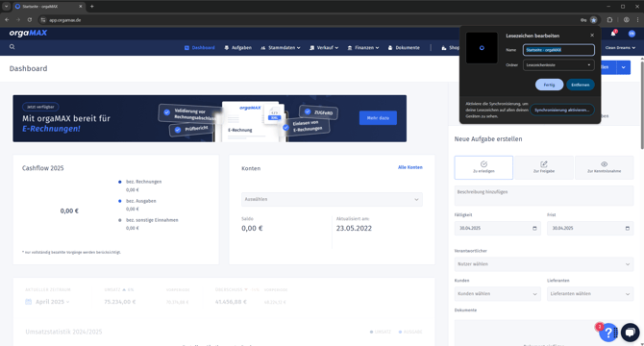
Task: Open the Alle Konten link
Action: pos(409,167)
